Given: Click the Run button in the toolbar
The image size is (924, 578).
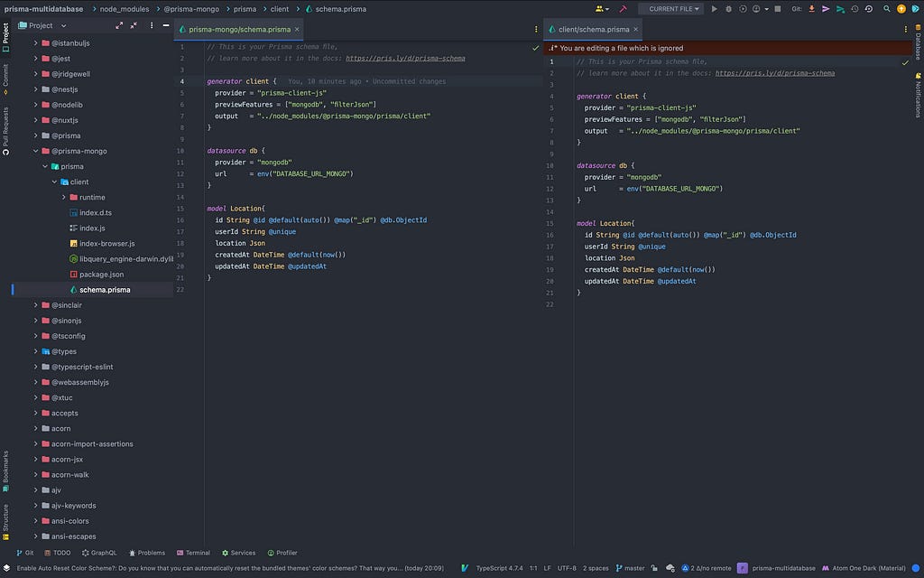Looking at the screenshot, I should coord(715,8).
